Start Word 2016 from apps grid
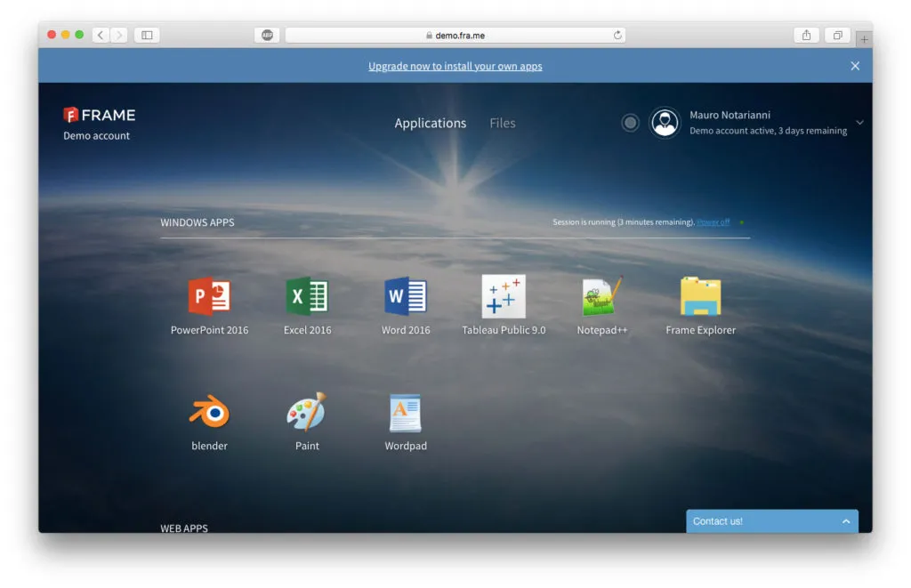 tap(405, 296)
